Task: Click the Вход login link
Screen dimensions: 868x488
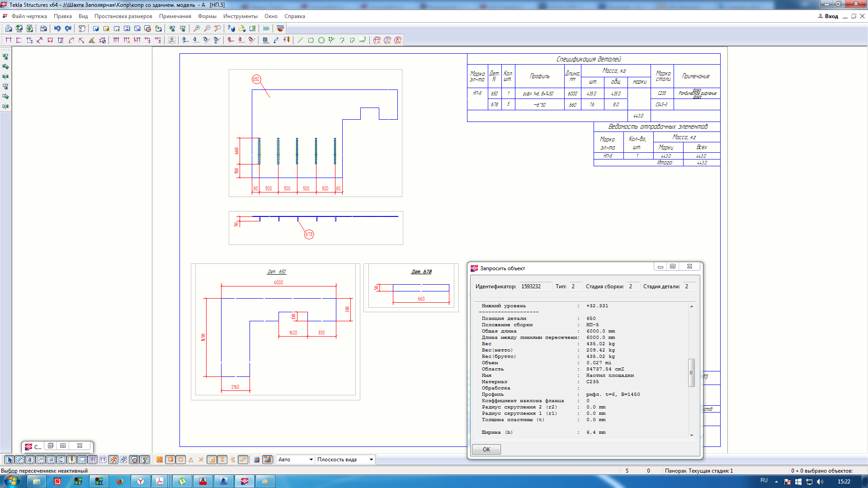Action: 831,16
